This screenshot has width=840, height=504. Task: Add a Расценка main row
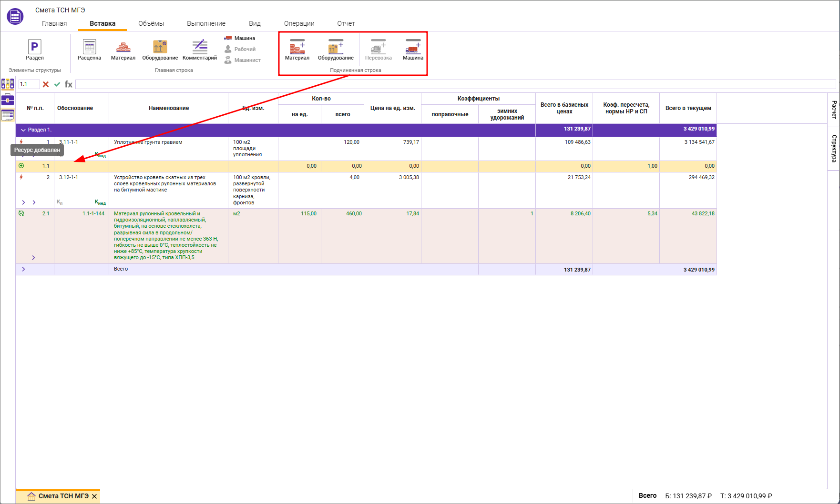pyautogui.click(x=89, y=50)
